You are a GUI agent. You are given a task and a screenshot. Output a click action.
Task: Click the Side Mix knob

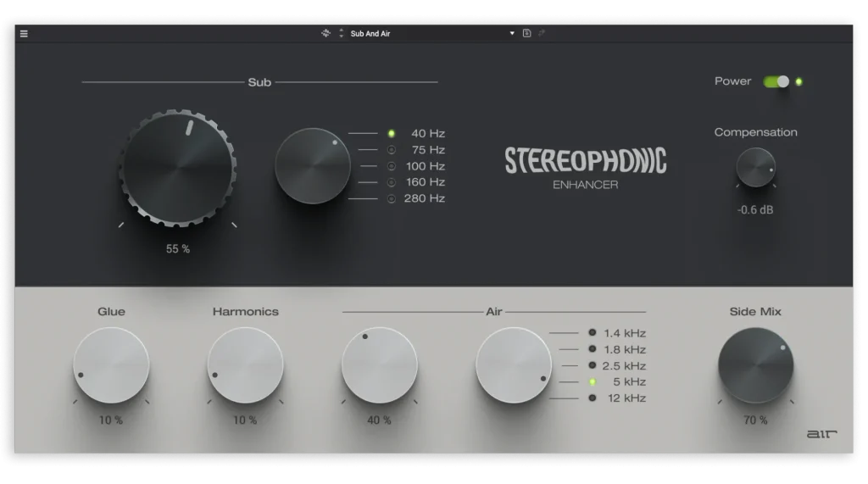755,365
